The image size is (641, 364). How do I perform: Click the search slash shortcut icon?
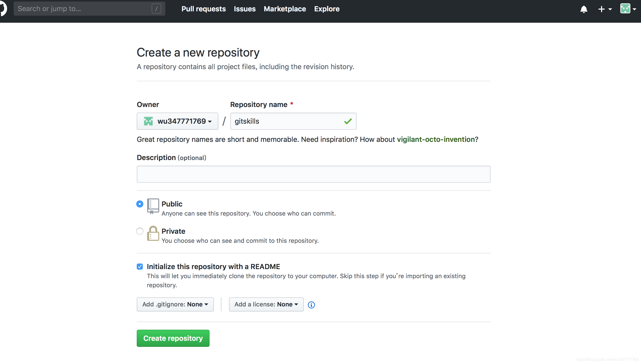[x=156, y=9]
